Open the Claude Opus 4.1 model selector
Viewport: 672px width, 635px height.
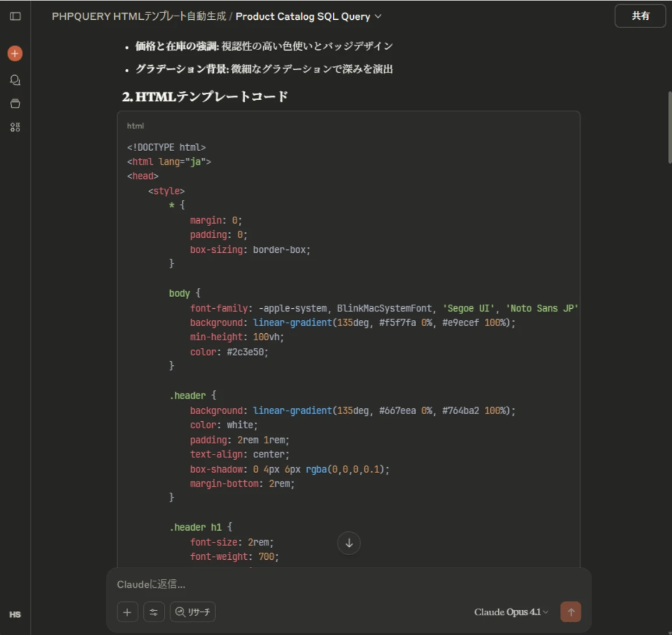[510, 612]
